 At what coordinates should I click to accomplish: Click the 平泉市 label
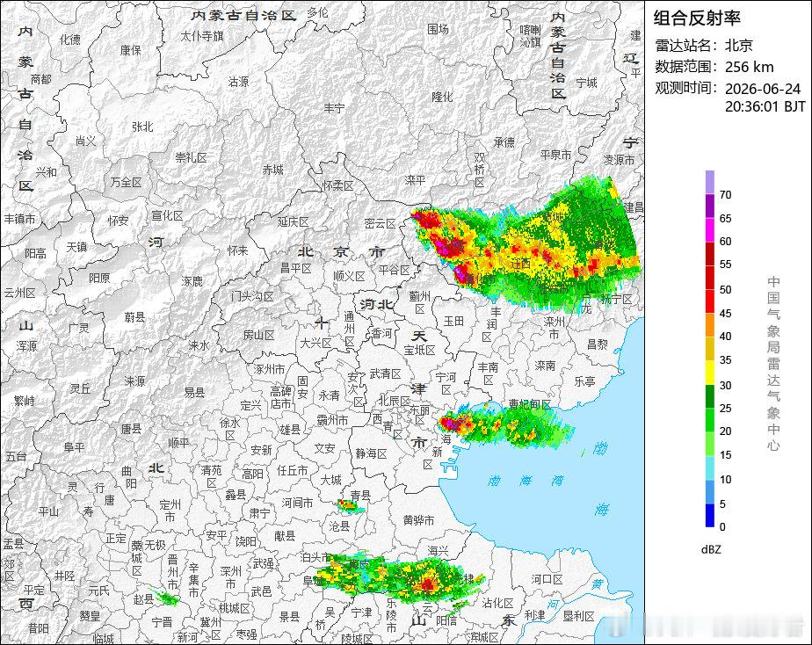click(x=555, y=155)
